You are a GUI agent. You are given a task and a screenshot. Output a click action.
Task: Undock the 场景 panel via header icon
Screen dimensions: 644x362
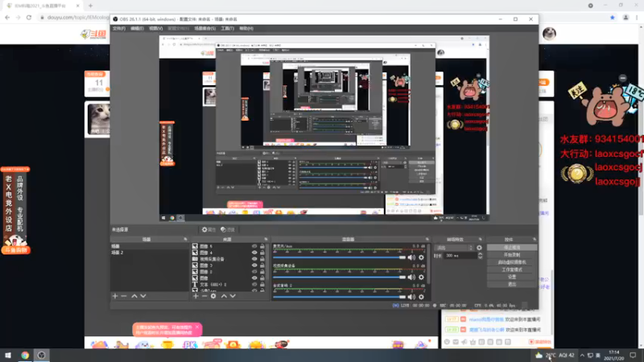click(x=186, y=239)
